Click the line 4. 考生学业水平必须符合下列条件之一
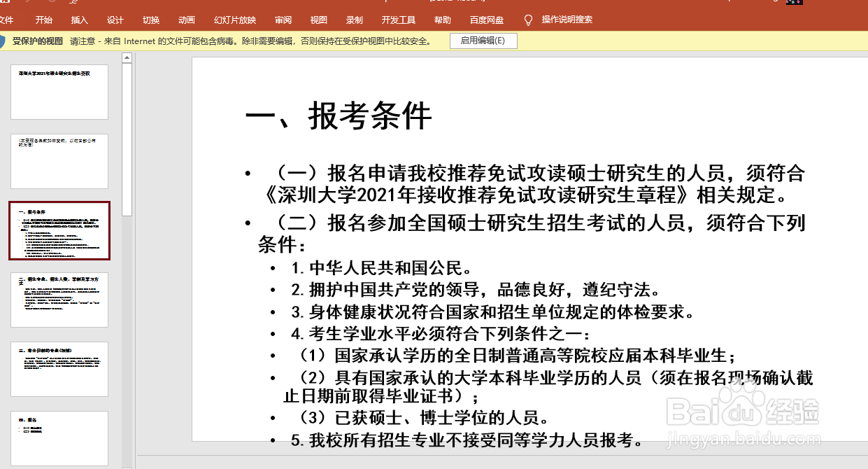Screen dimensions: 868x469 [441, 335]
